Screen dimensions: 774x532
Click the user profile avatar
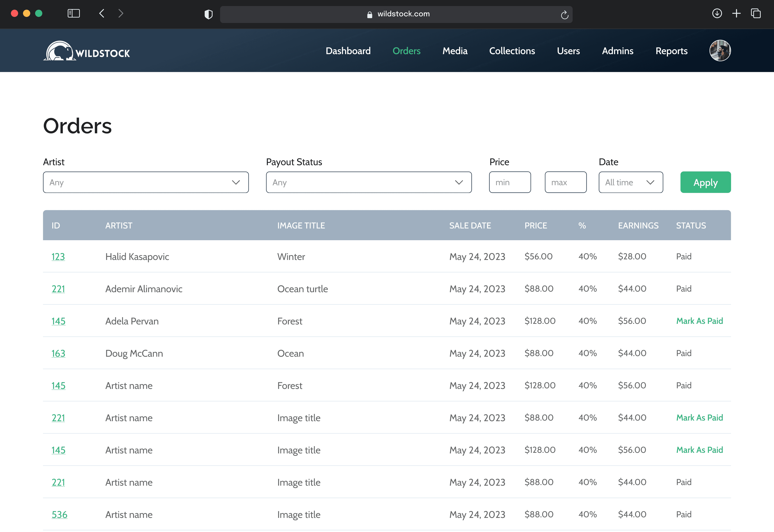720,51
